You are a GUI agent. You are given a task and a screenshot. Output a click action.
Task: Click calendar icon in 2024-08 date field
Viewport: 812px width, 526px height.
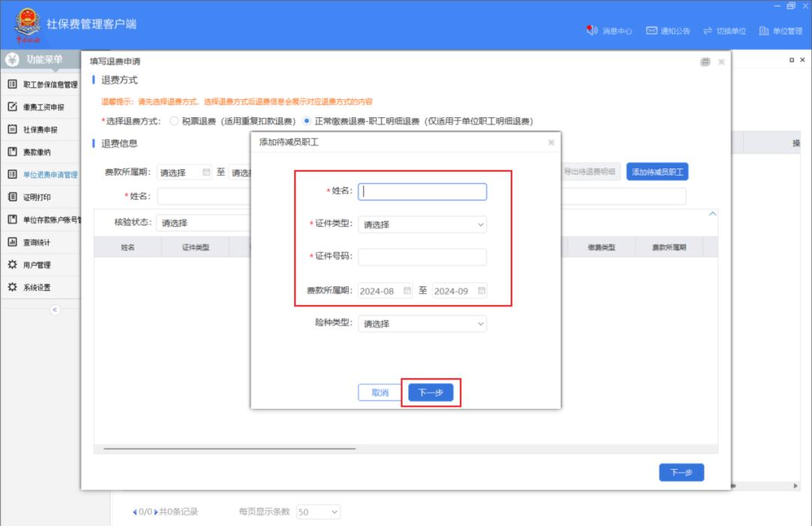(x=408, y=291)
